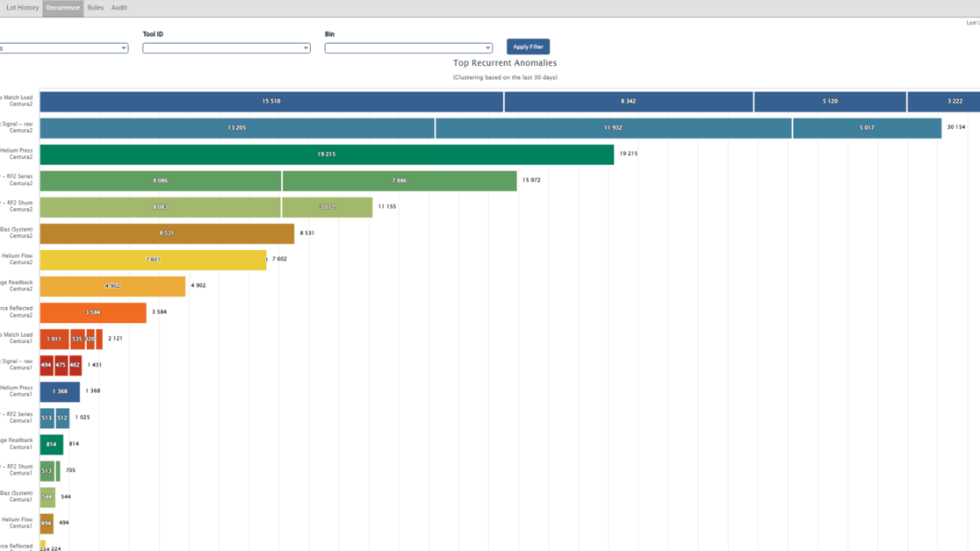The height and width of the screenshot is (551, 980).
Task: Select the 5 017 bar segment
Action: click(867, 128)
